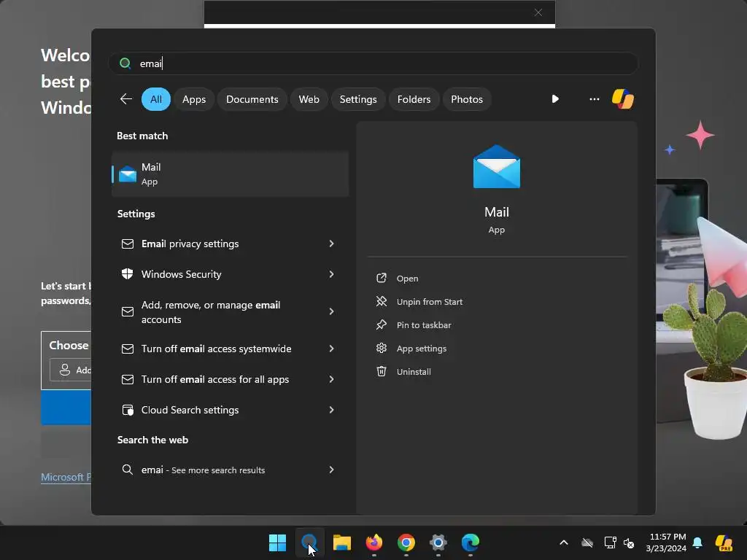Viewport: 747px width, 560px height.
Task: Open the Windows Security result
Action: (x=230, y=274)
